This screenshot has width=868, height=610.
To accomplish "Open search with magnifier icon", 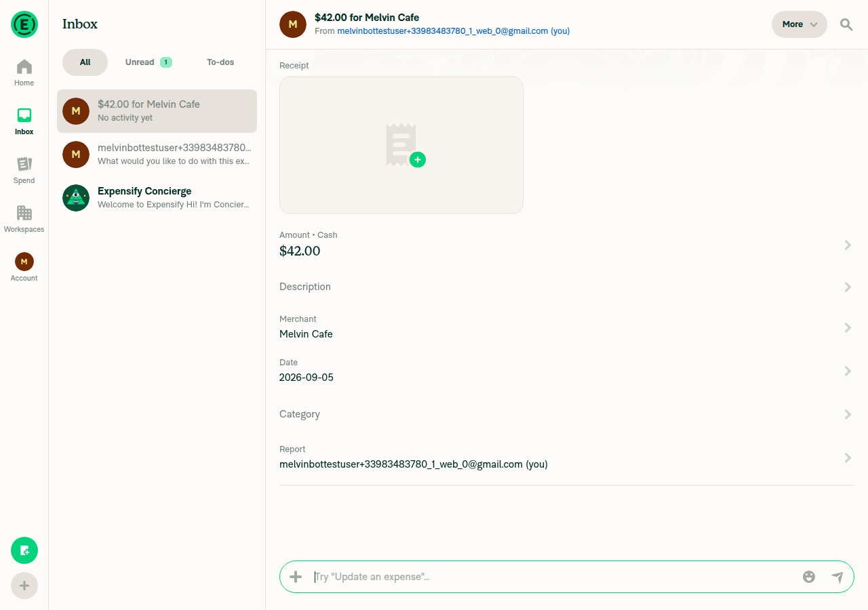I will (846, 24).
